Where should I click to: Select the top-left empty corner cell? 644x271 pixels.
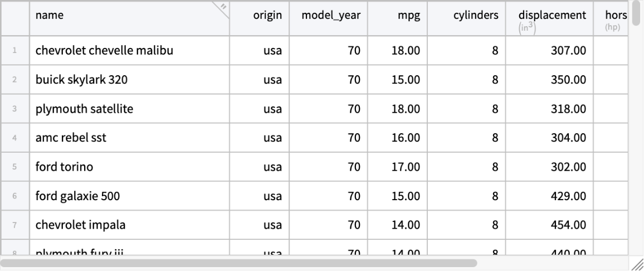[14, 17]
